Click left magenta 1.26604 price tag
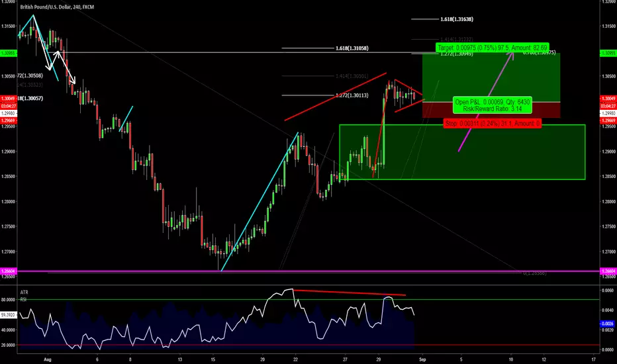Screen dimensions: 617x364 pyautogui.click(x=8, y=271)
